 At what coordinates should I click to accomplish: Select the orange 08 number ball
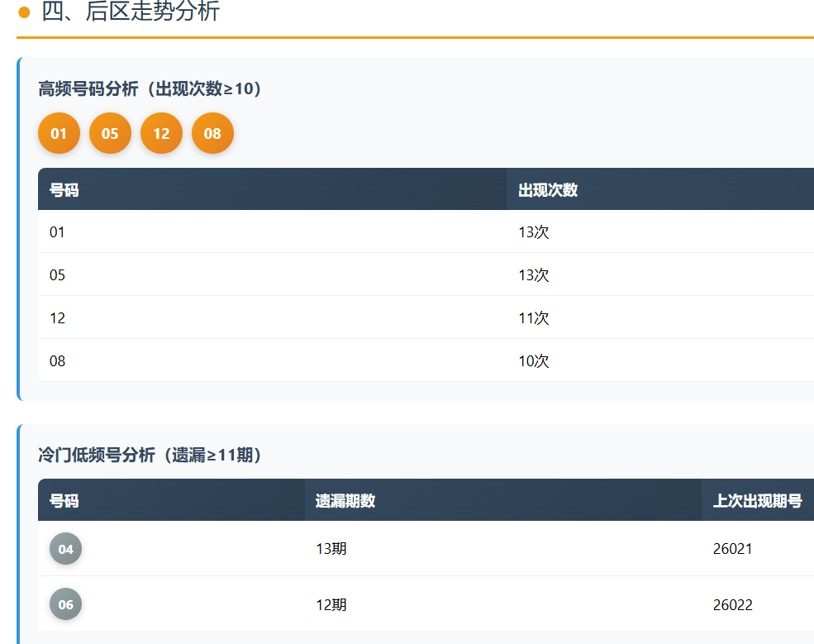212,133
